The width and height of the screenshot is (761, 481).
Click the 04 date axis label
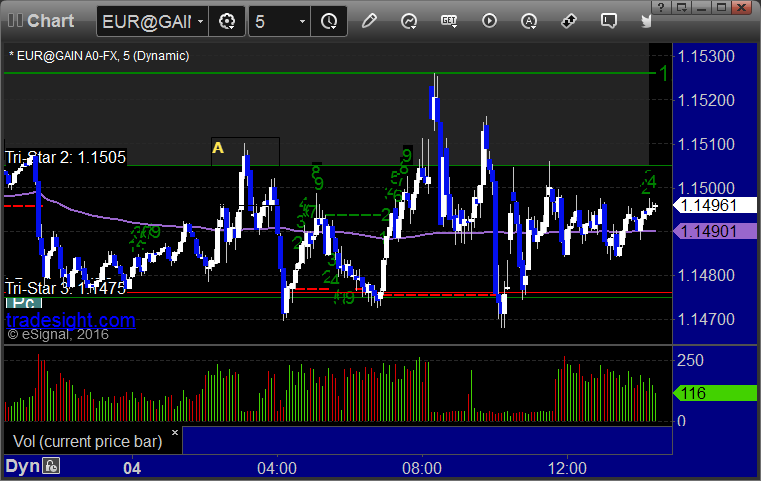[x=132, y=468]
